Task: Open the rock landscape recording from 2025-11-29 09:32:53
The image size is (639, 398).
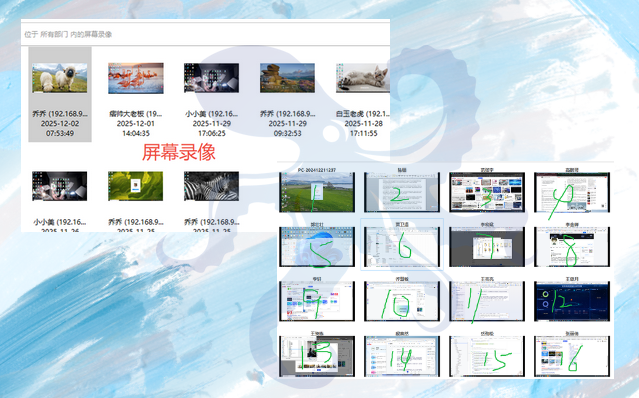Action: pyautogui.click(x=287, y=78)
